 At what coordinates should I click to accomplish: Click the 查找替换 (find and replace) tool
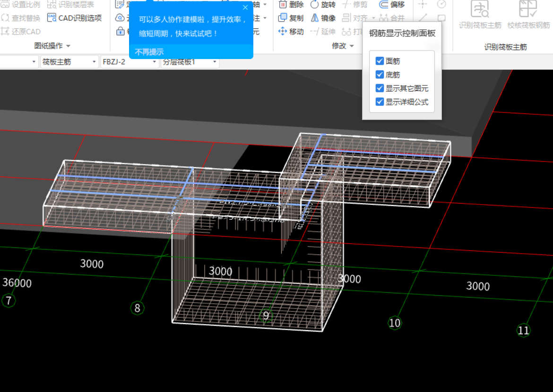(x=20, y=18)
